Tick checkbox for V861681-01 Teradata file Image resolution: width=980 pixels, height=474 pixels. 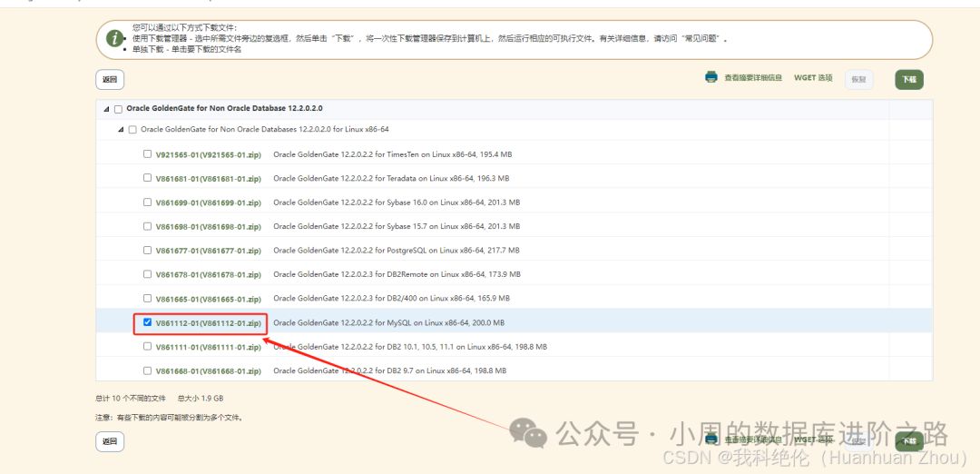(148, 178)
